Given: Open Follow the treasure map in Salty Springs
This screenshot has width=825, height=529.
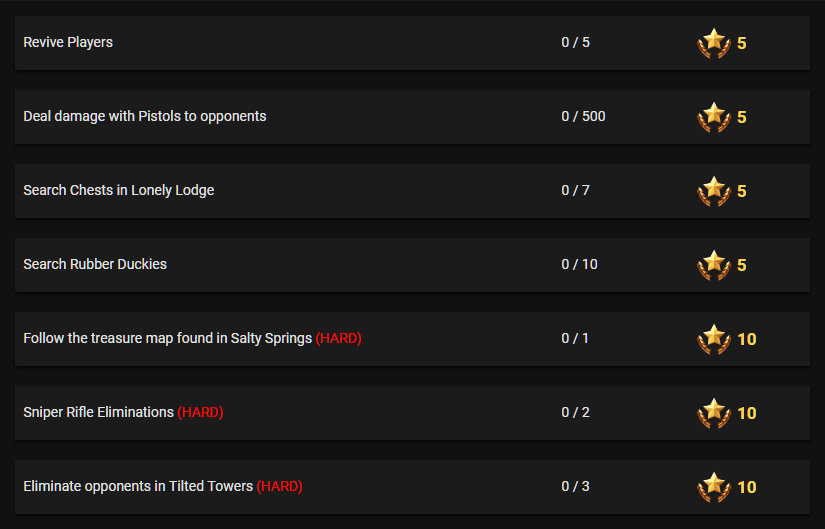Looking at the screenshot, I should [x=412, y=339].
